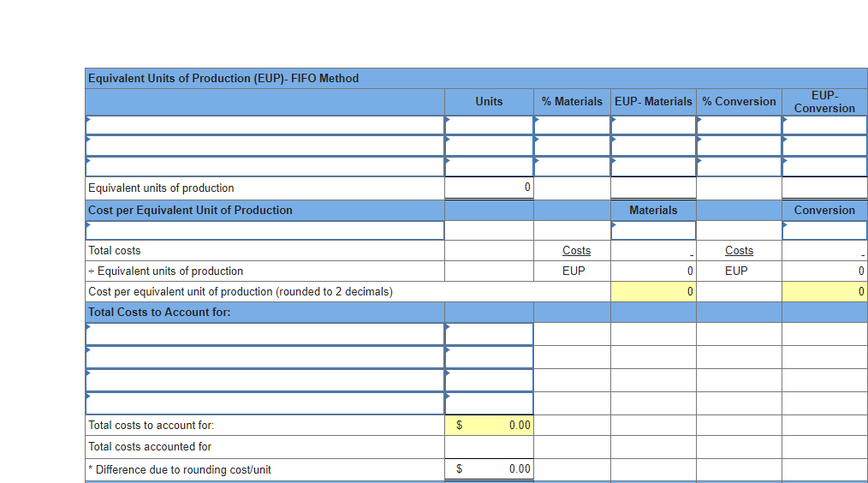The image size is (868, 483).
Task: Open first row label dropdown under EUP header
Action: pyautogui.click(x=265, y=125)
